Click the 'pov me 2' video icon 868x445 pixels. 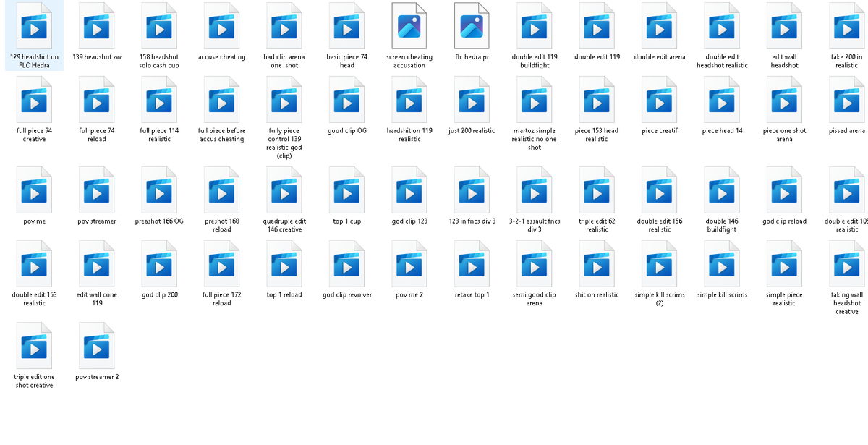click(x=409, y=264)
